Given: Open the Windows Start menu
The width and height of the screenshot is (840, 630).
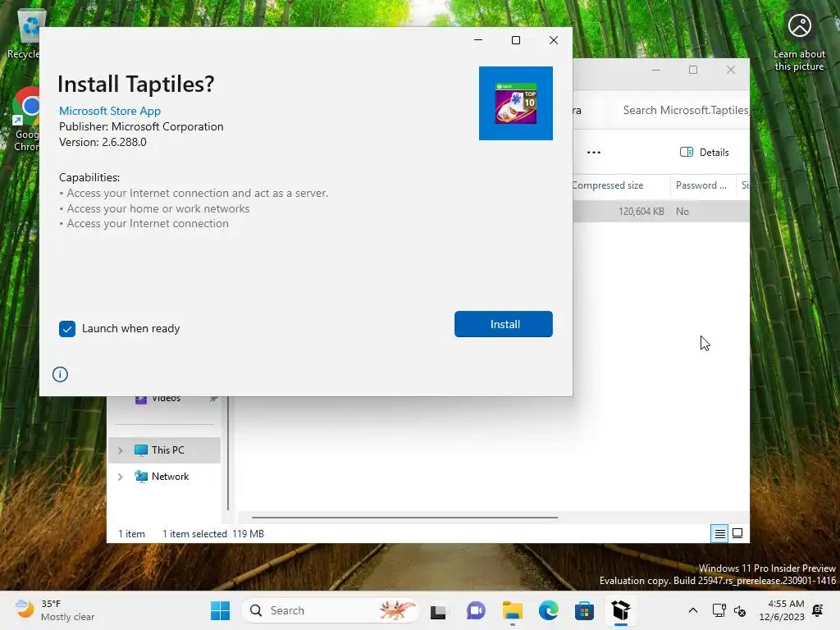Looking at the screenshot, I should tap(220, 610).
